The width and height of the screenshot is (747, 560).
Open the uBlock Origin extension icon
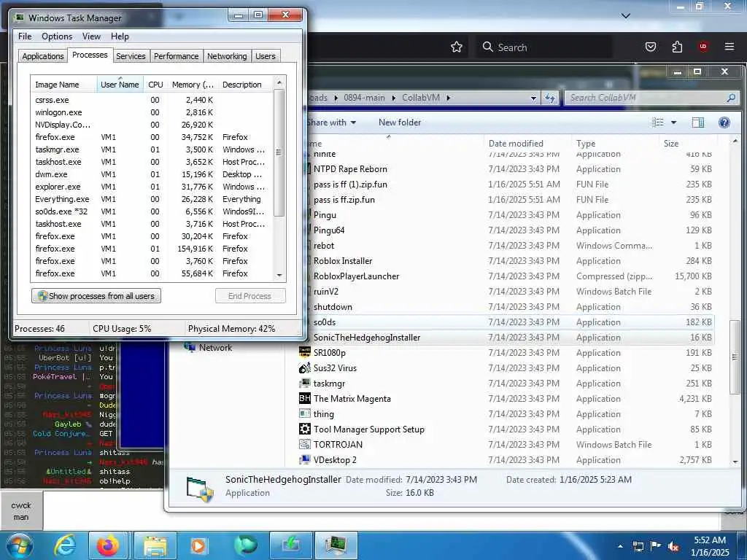[703, 46]
